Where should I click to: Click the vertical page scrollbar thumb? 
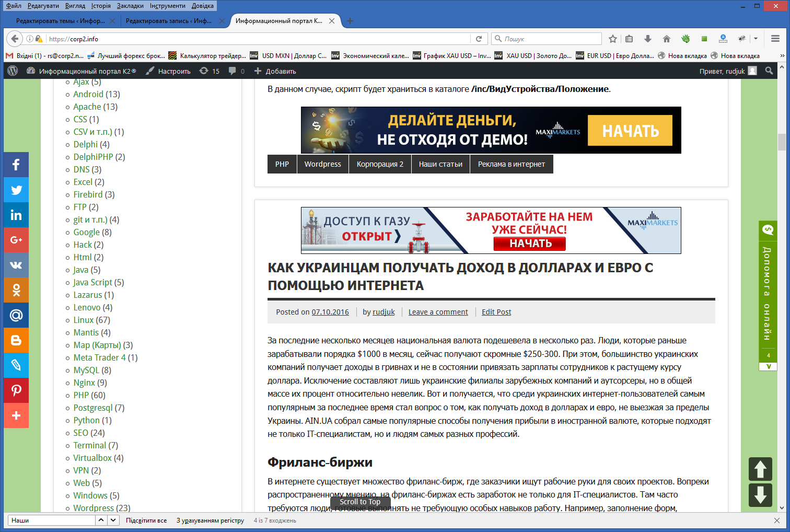coord(782,142)
